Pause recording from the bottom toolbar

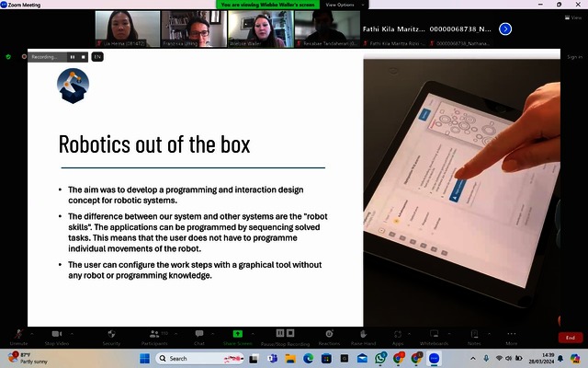point(280,333)
